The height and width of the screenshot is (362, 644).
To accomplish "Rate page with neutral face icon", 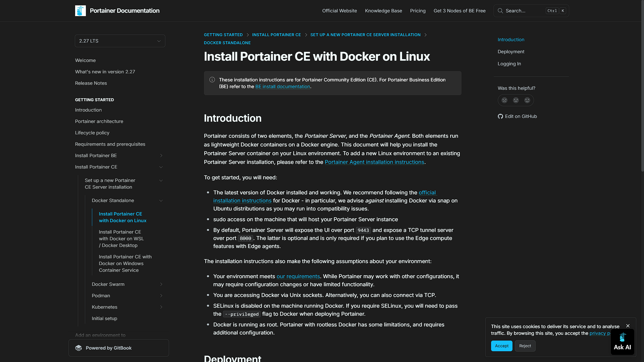I will (516, 100).
